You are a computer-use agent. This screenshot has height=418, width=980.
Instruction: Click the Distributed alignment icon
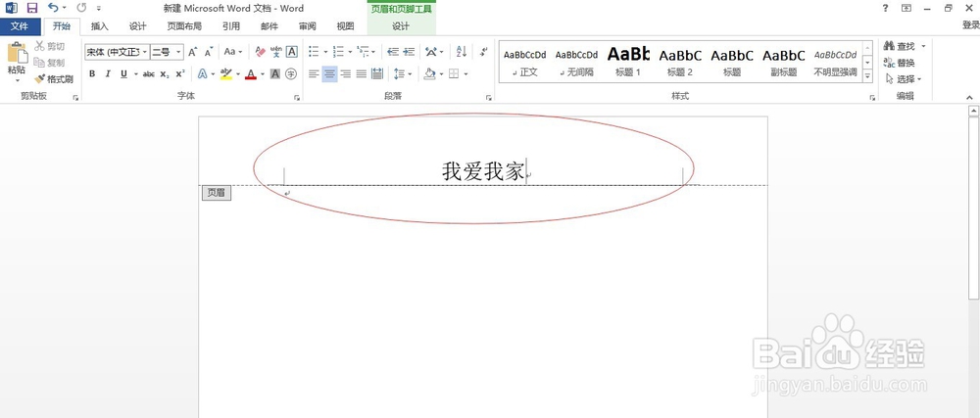pos(377,74)
